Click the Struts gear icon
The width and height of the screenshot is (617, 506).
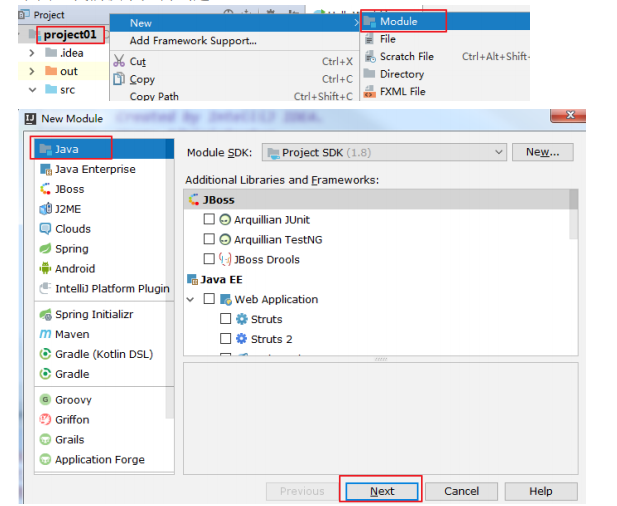(242, 319)
